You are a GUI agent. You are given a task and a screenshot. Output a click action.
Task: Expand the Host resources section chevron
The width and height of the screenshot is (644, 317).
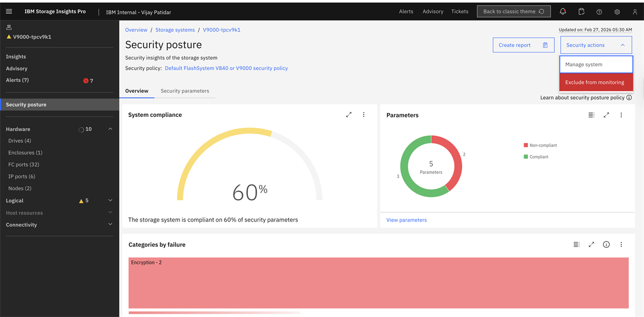pos(111,212)
